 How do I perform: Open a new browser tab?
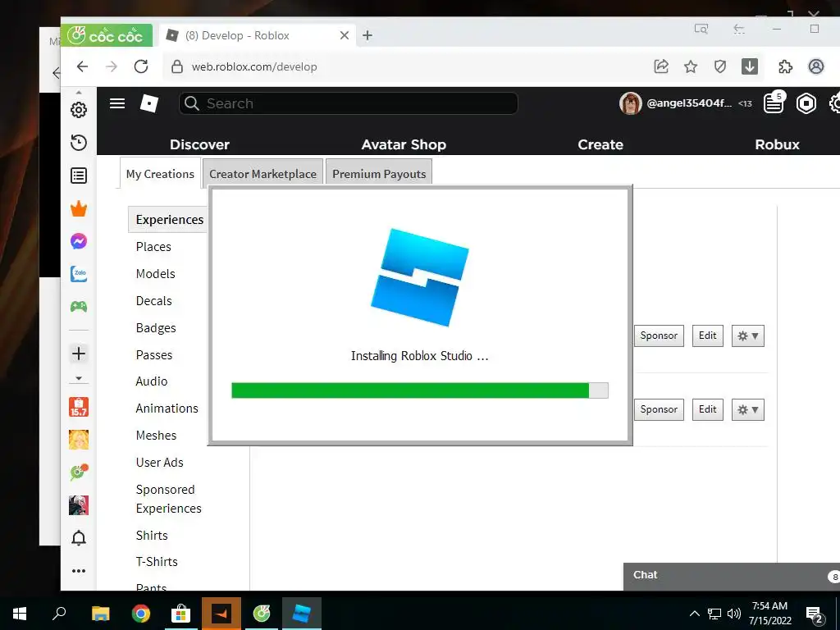(367, 35)
